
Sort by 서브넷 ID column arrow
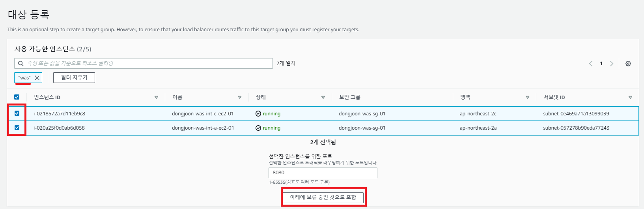click(x=630, y=97)
